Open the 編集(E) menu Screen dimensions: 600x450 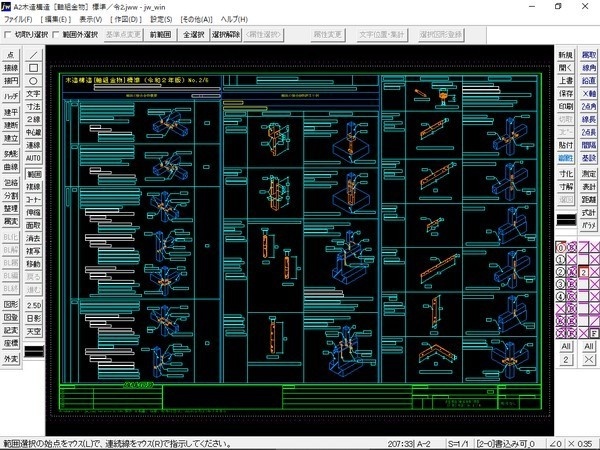click(x=56, y=19)
